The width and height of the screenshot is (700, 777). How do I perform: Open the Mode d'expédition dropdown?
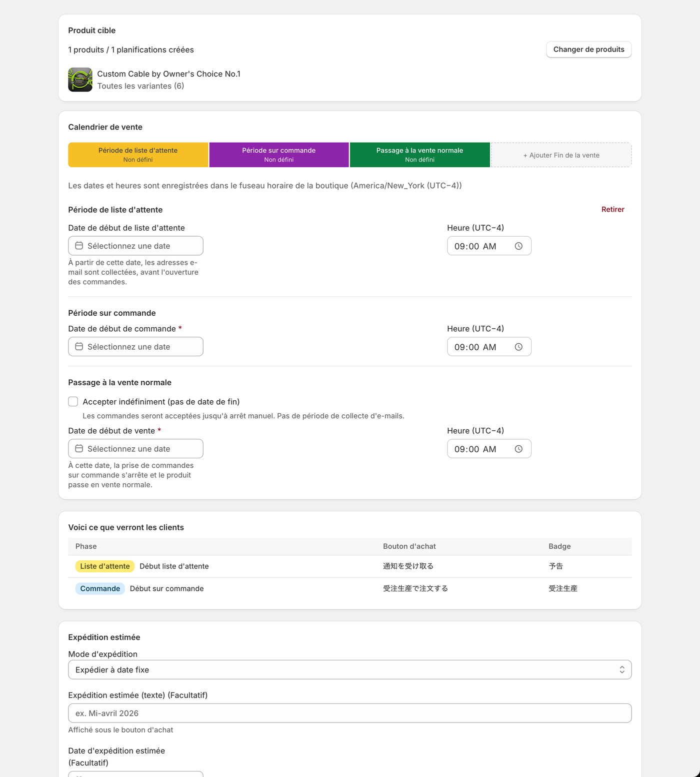coord(349,670)
